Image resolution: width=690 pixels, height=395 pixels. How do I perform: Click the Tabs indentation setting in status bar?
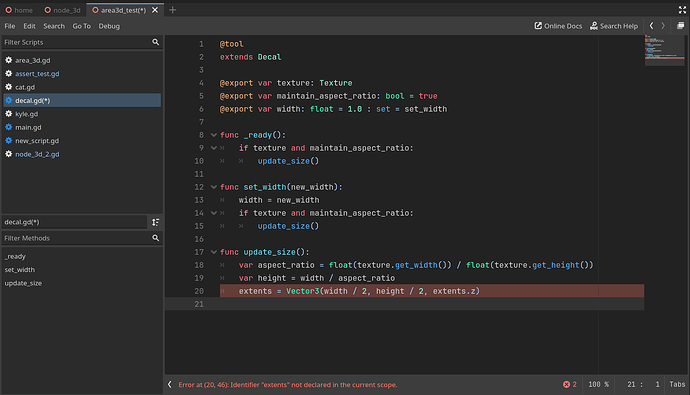tap(677, 384)
